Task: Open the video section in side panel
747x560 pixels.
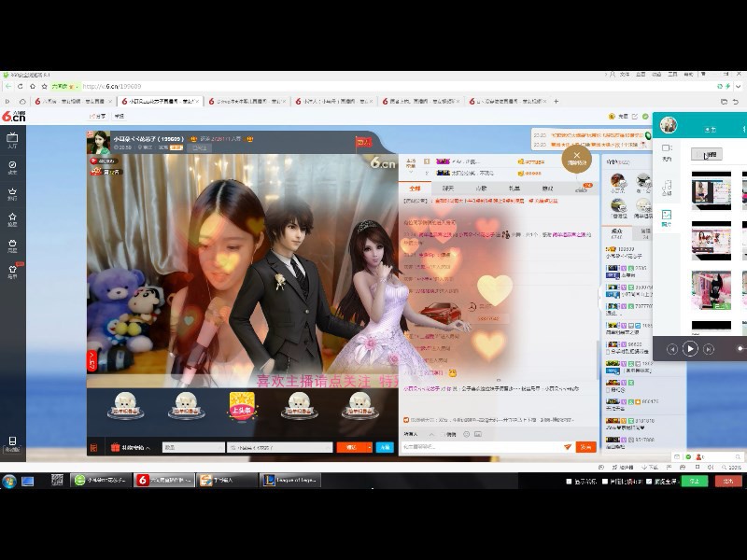Action: pyautogui.click(x=667, y=152)
